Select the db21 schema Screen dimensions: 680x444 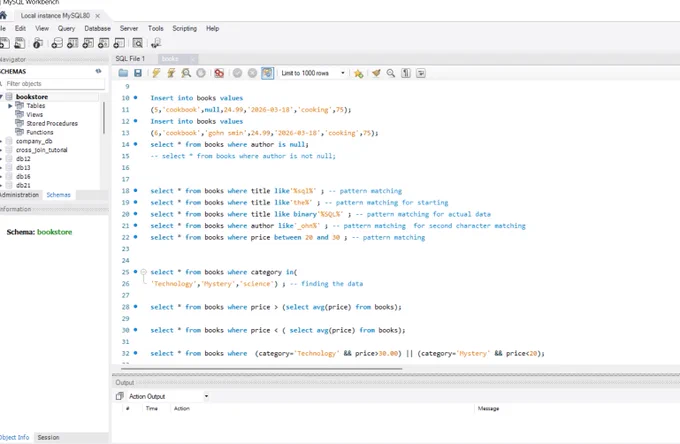[23, 185]
